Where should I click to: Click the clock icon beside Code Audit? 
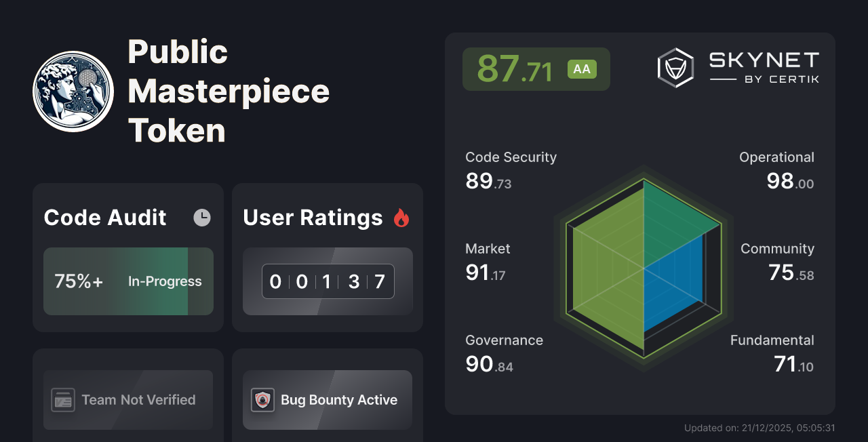point(202,218)
